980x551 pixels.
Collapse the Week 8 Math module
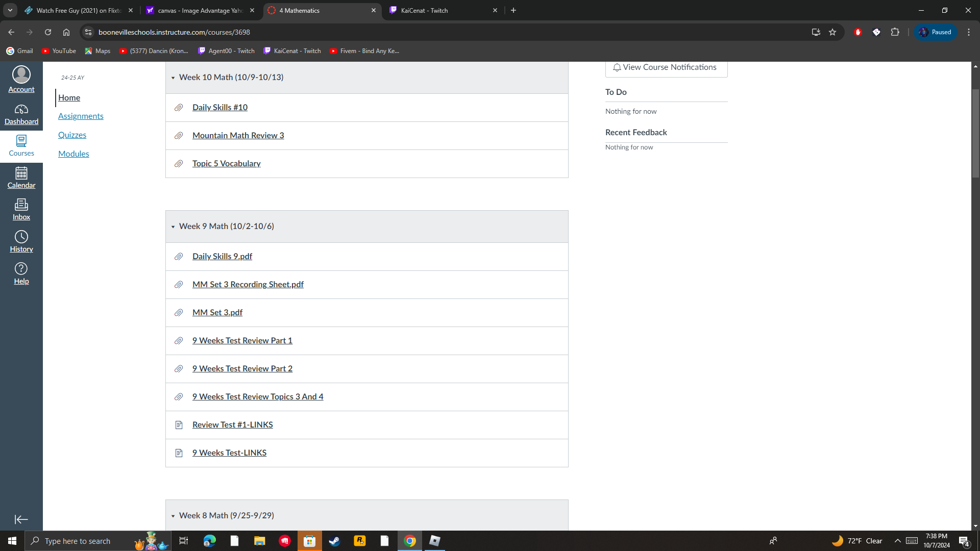173,516
